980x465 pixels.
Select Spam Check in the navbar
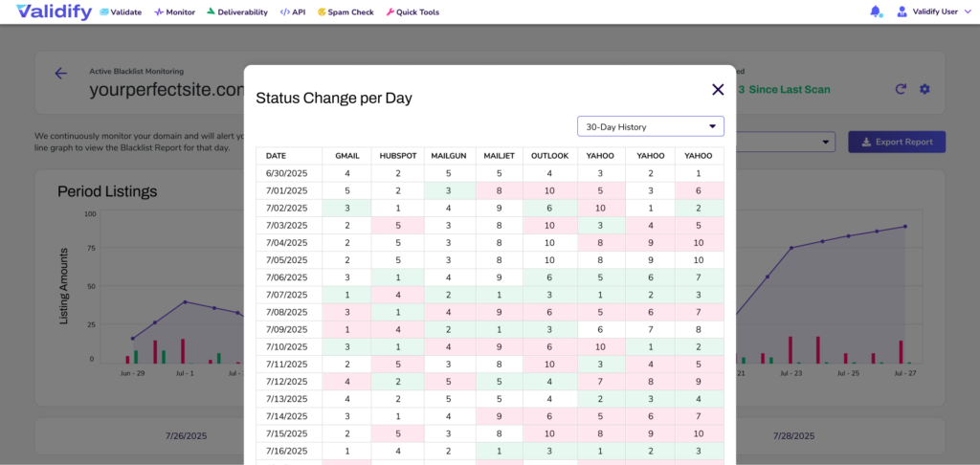(x=345, y=12)
